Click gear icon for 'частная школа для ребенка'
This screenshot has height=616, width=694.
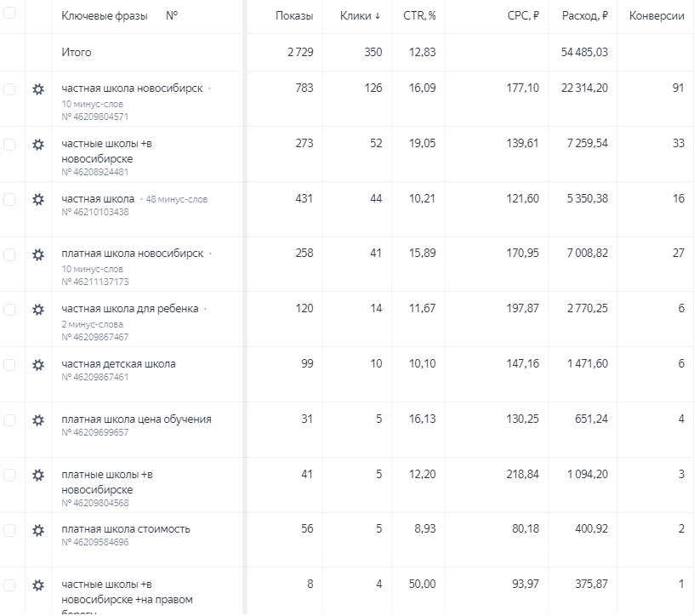38,310
